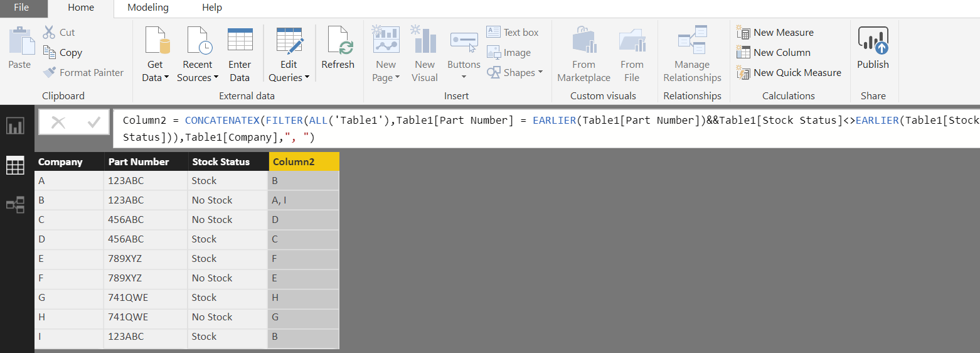
Task: Import custom visual From Marketplace
Action: coord(583,55)
